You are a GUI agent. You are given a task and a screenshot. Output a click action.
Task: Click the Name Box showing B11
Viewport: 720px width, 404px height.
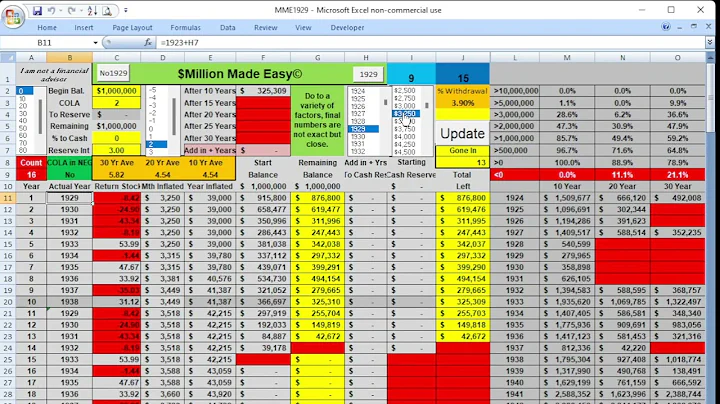46,43
